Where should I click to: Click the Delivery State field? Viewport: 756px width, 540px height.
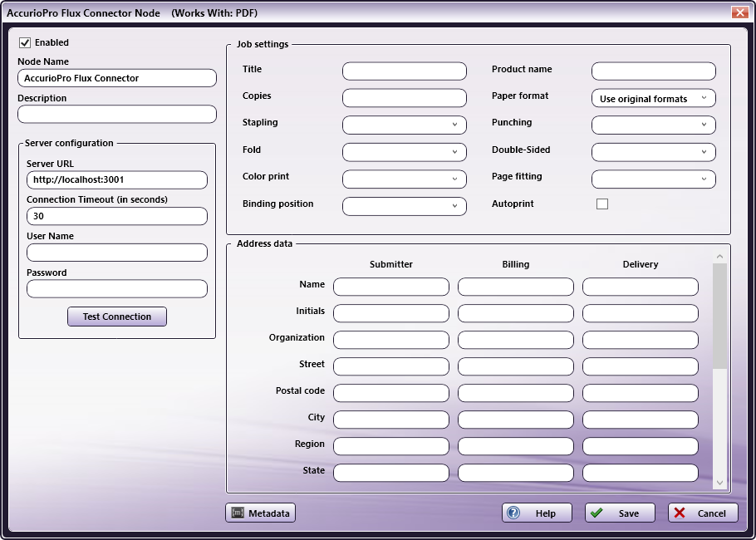pyautogui.click(x=641, y=473)
